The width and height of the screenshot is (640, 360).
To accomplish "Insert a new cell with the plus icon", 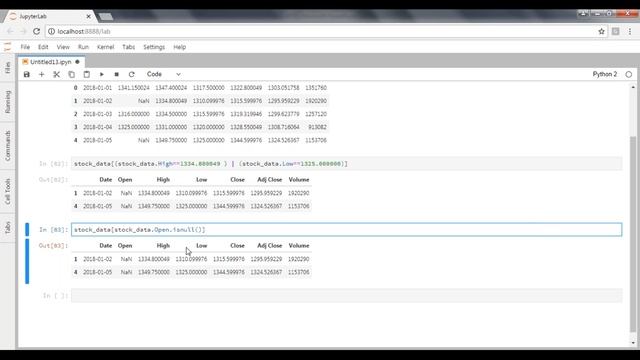I will [41, 74].
